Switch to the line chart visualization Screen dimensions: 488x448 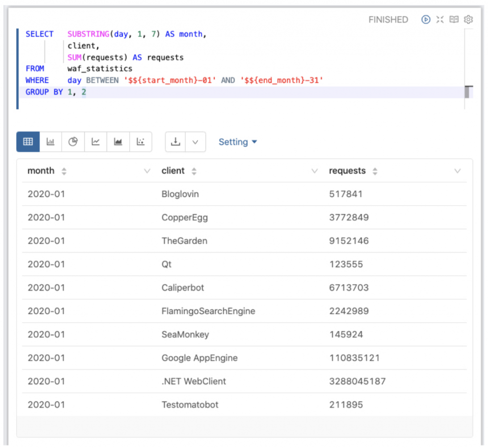click(x=95, y=141)
